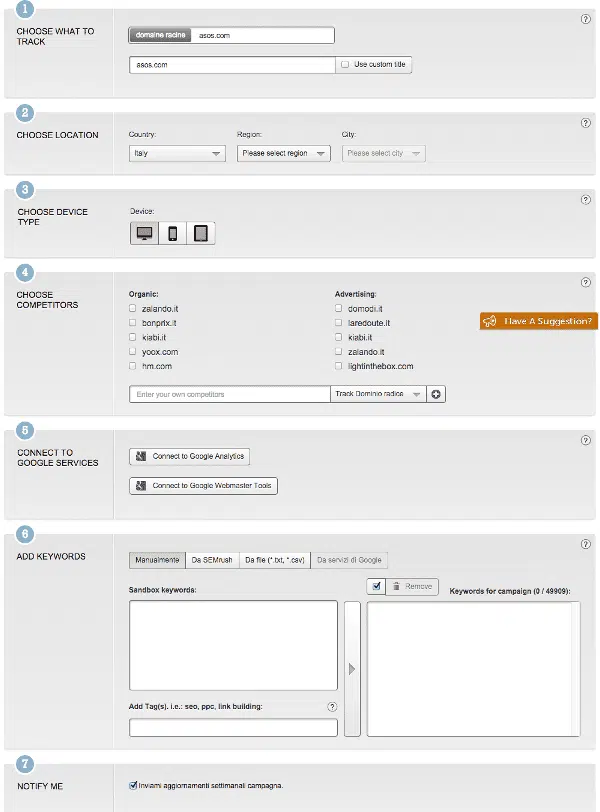Check organic competitor bonprix.it
The width and height of the screenshot is (600, 812).
(x=133, y=323)
